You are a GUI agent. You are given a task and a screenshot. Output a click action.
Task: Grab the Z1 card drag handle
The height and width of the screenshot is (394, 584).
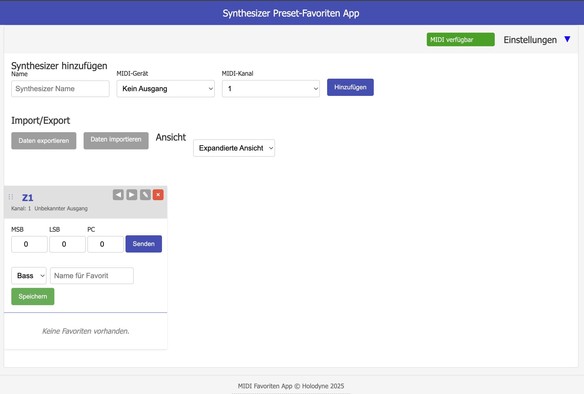(11, 197)
